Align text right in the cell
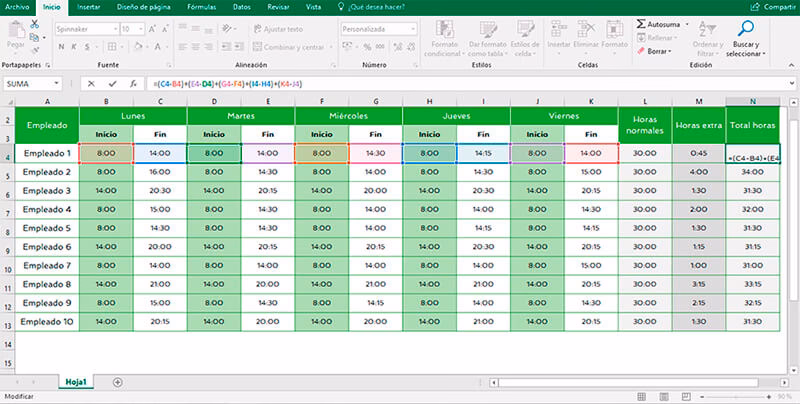The height and width of the screenshot is (404, 800). (208, 47)
